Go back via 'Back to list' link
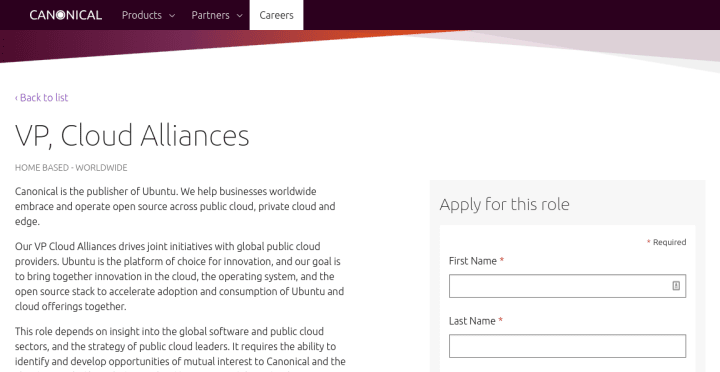Image resolution: width=720 pixels, height=372 pixels. click(41, 97)
